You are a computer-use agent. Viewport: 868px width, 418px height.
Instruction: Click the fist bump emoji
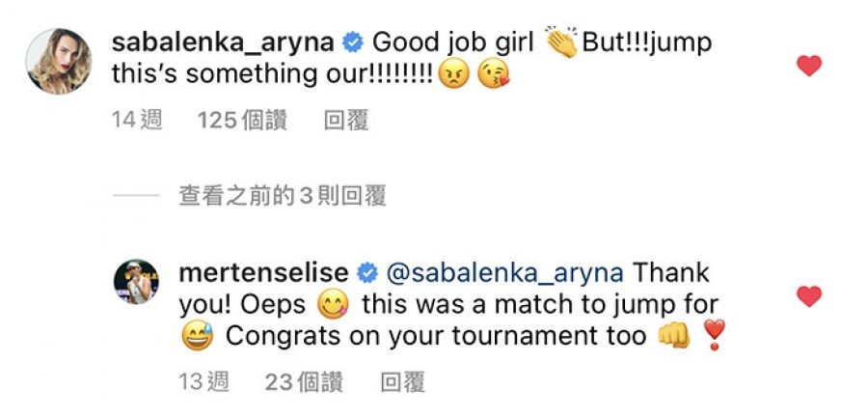(x=675, y=338)
